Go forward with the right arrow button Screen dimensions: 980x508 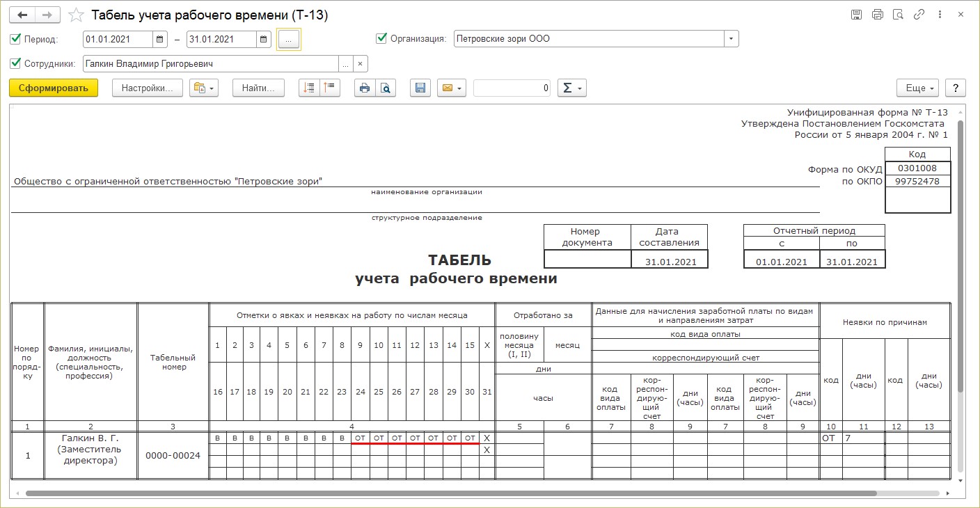click(47, 15)
